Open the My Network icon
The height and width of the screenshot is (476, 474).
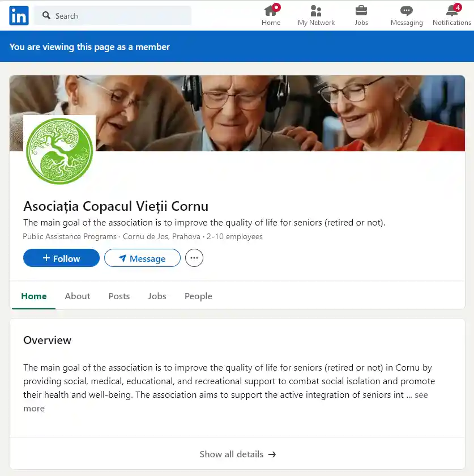pos(316,11)
